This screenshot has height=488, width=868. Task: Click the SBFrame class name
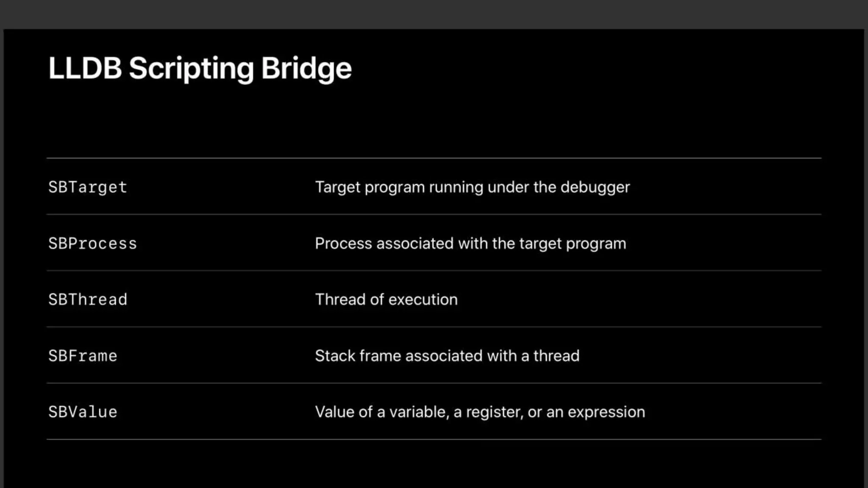pos(83,356)
